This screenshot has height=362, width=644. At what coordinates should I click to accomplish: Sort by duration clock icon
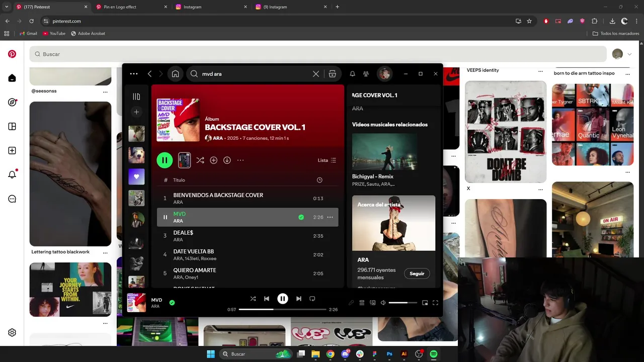click(x=319, y=180)
